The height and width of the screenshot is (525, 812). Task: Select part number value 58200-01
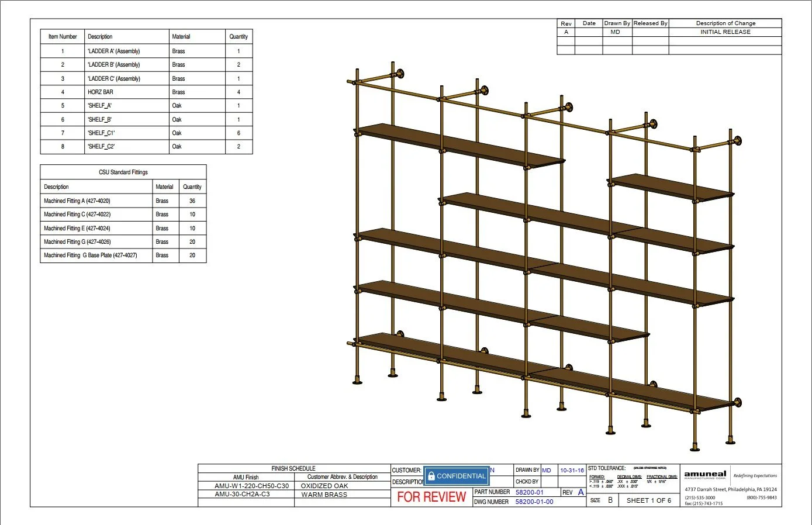click(x=530, y=492)
